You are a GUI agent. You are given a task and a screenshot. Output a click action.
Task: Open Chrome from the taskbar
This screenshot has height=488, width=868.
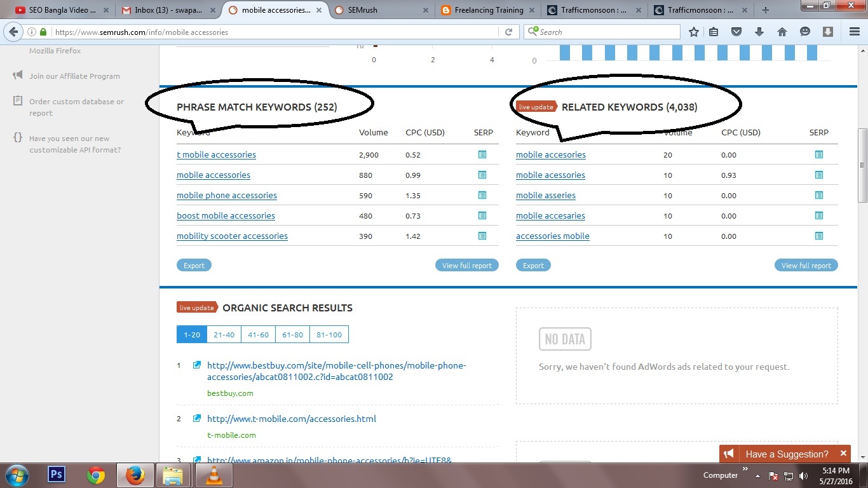96,475
